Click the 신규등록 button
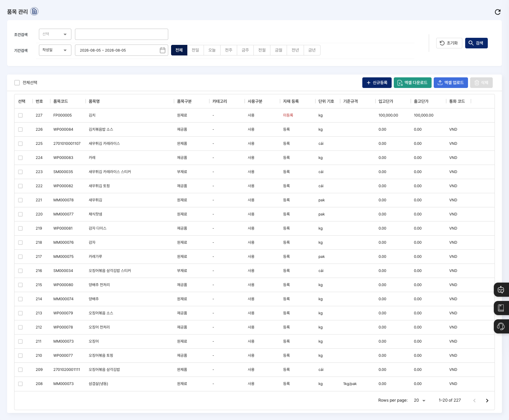509x420 pixels. (377, 83)
